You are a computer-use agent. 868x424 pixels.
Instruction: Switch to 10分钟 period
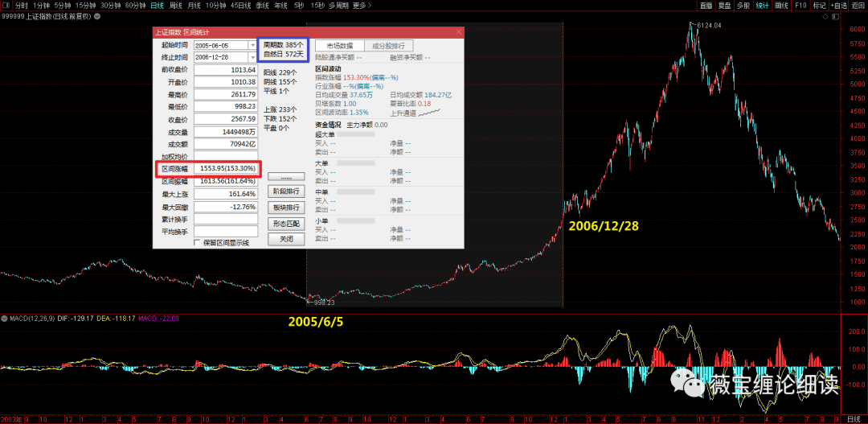tap(215, 5)
